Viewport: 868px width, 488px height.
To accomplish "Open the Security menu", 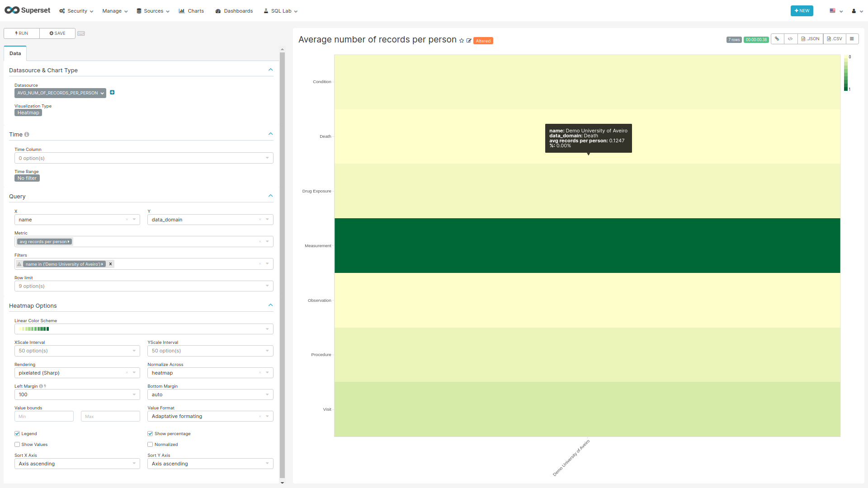I will (76, 11).
